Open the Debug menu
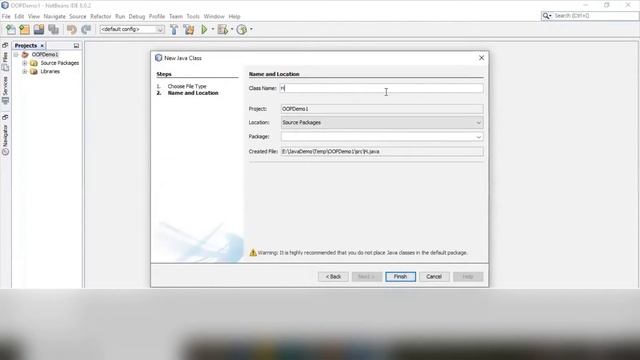Screen dimensions: 640x360 pyautogui.click(x=137, y=17)
